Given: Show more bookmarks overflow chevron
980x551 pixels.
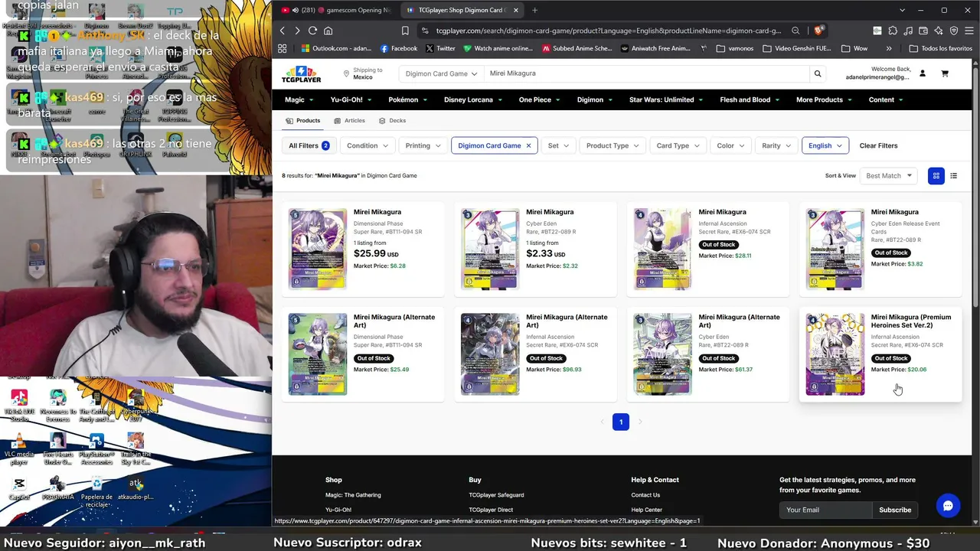Looking at the screenshot, I should [888, 48].
